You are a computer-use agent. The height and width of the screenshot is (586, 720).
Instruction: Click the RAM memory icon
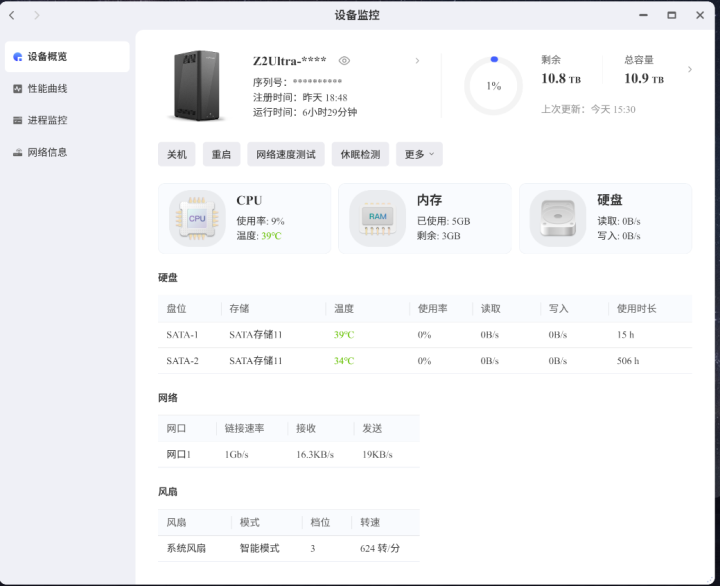click(377, 217)
